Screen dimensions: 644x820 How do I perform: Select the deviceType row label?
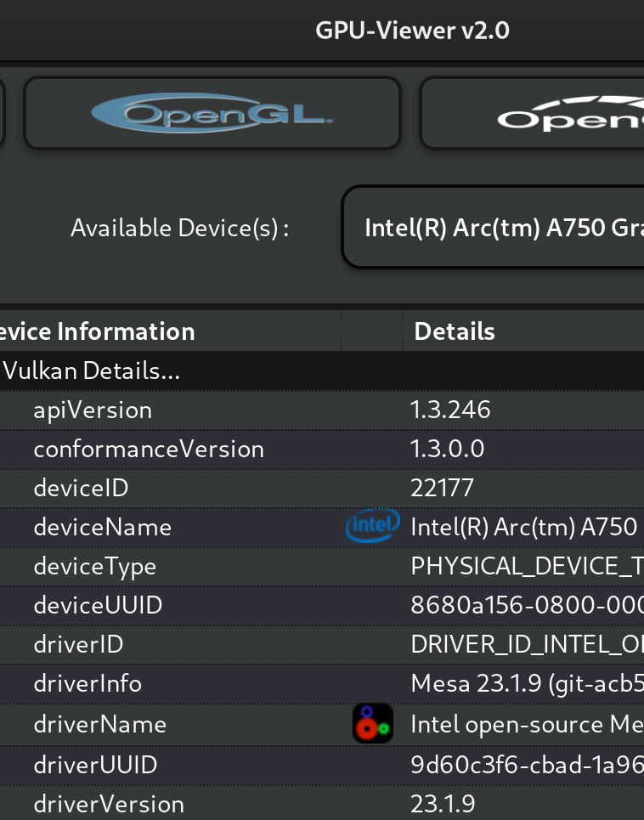(x=94, y=567)
